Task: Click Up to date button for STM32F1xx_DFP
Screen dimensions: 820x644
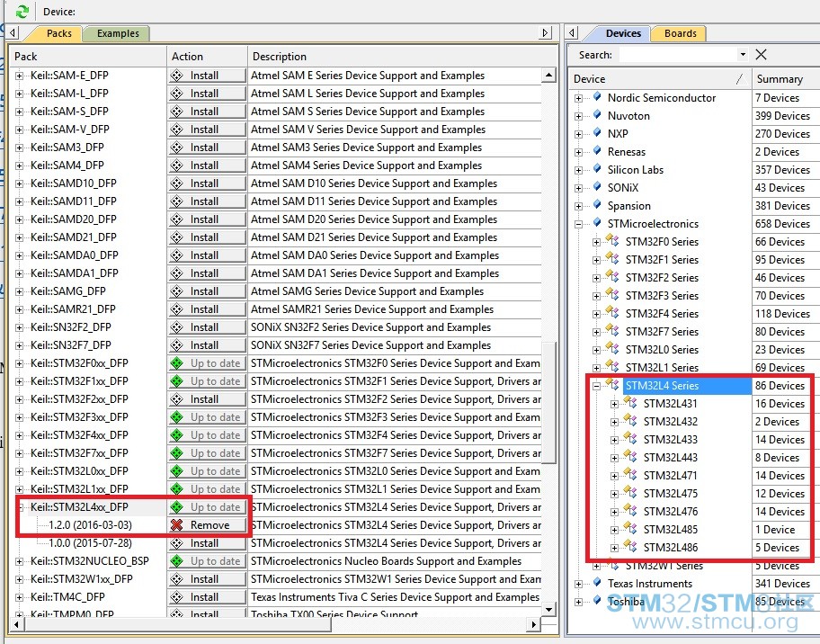Action: coord(207,381)
